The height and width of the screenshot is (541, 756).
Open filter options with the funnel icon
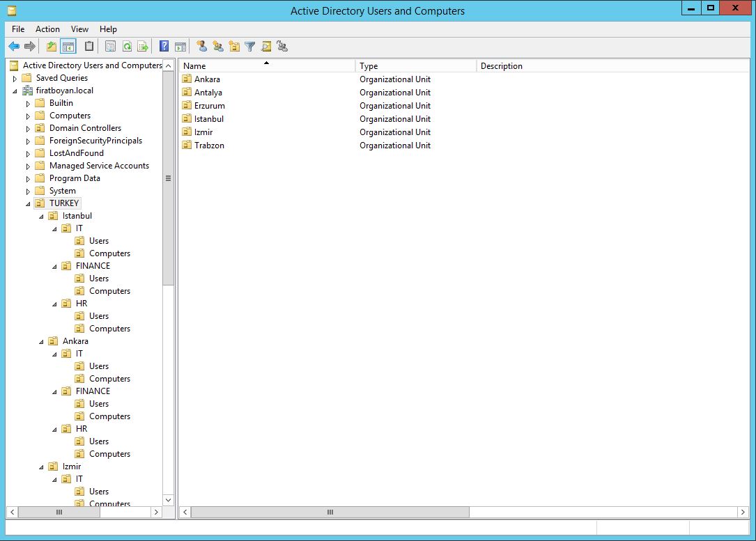249,46
